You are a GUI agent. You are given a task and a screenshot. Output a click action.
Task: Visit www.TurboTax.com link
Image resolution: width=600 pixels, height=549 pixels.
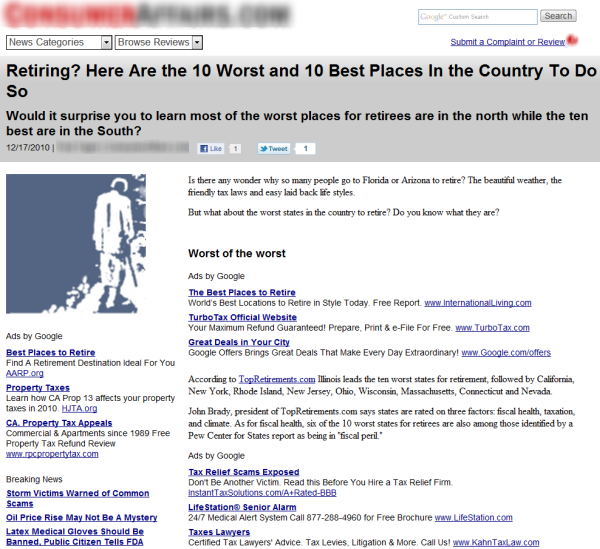tap(492, 327)
